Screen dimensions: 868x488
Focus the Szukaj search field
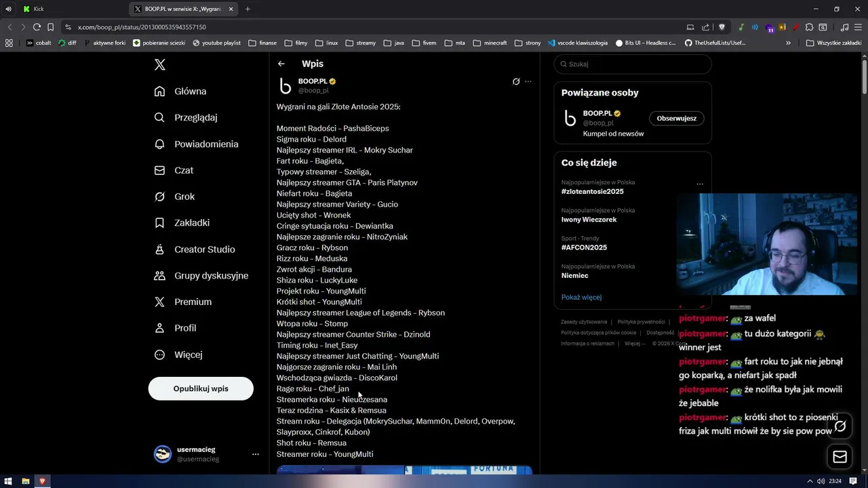click(633, 64)
